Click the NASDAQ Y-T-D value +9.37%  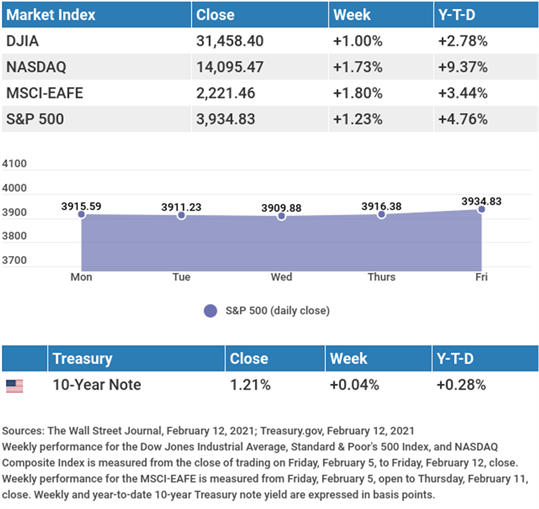[463, 67]
